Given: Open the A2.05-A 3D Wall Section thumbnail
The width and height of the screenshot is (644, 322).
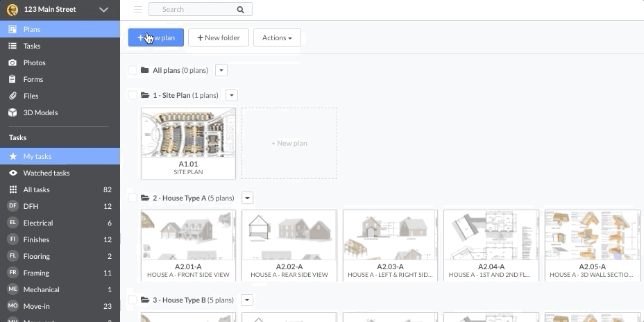Looking at the screenshot, I should (x=592, y=246).
